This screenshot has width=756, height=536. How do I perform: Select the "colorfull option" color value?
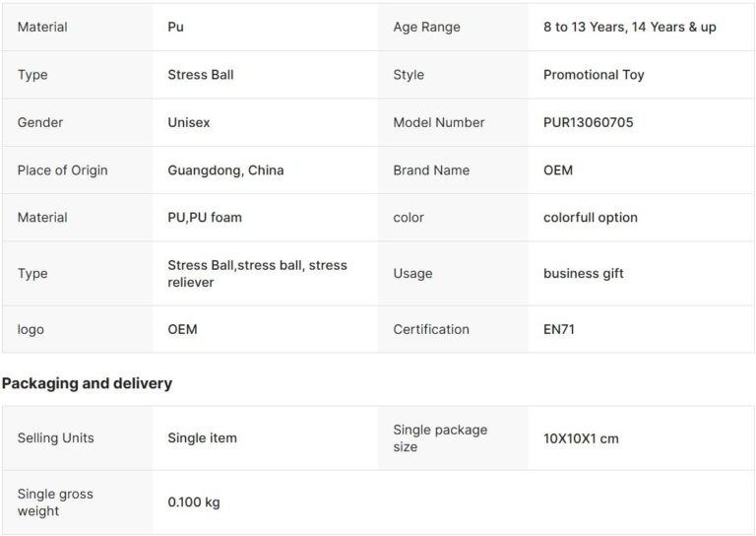591,218
